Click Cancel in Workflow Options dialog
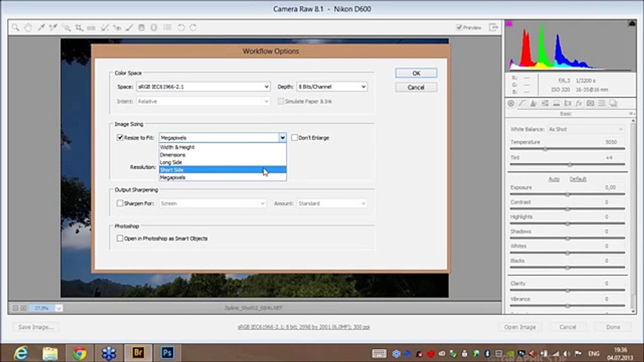 416,87
